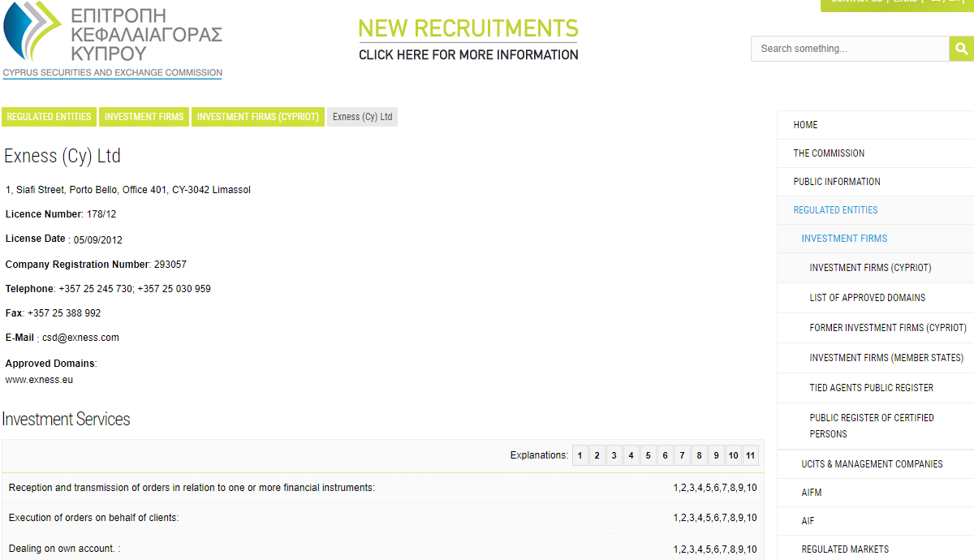Click the Cyprus Securities and Exchange Commission logo
The image size is (974, 560).
113,40
